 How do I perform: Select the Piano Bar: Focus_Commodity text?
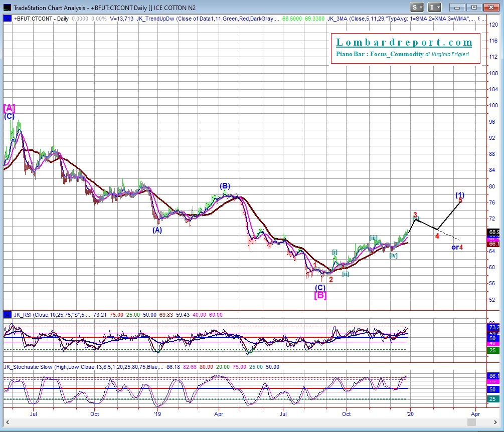point(380,54)
